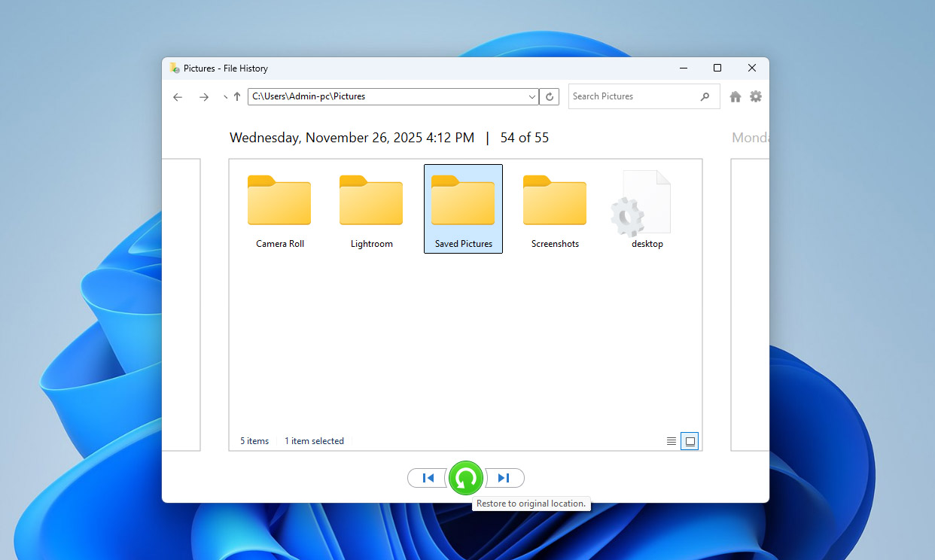Click the back navigation arrow
The width and height of the screenshot is (935, 560).
click(x=178, y=96)
